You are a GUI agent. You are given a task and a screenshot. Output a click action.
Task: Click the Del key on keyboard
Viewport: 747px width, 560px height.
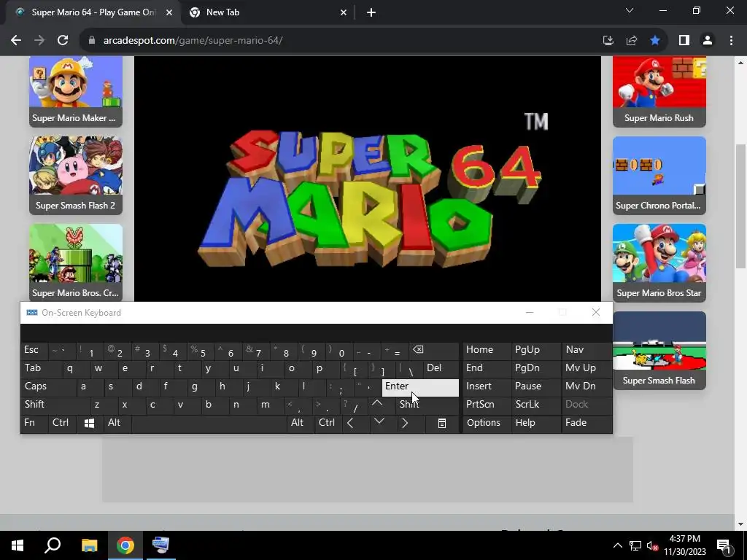[441, 368]
